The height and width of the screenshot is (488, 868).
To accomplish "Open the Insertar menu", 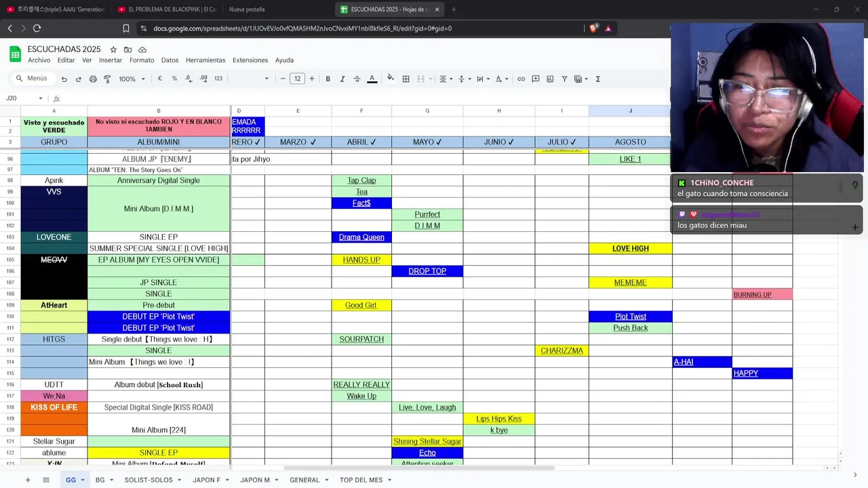I will click(x=111, y=60).
